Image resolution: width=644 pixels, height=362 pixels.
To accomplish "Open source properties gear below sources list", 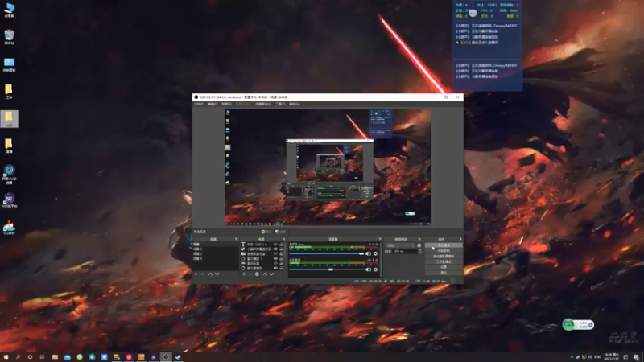I will [x=257, y=274].
